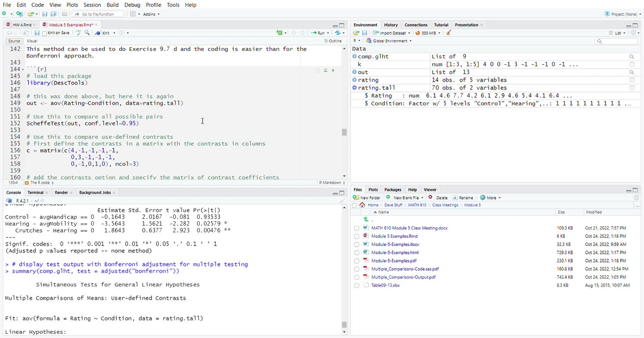The image size is (644, 338).
Task: Run current chunk green play arrow
Action: click(333, 70)
